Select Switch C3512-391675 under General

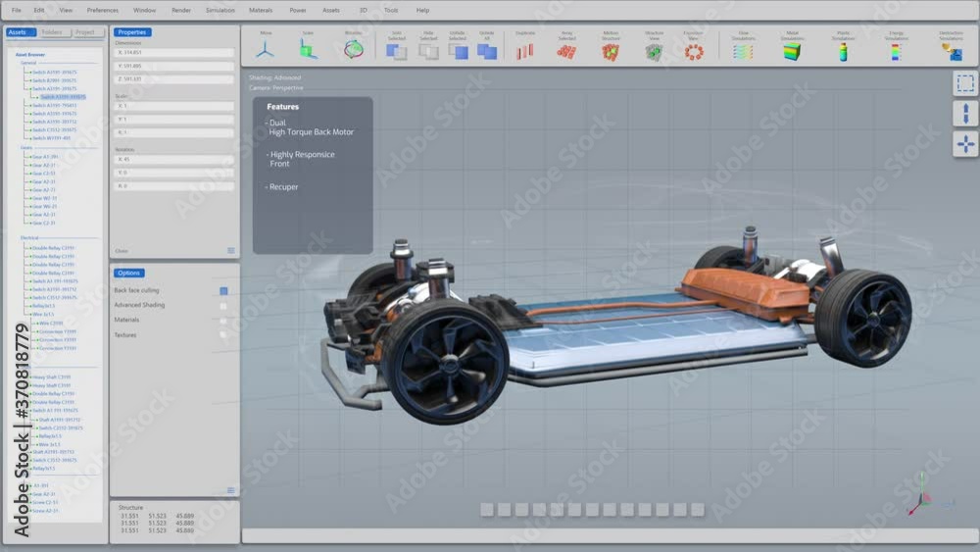[54, 130]
